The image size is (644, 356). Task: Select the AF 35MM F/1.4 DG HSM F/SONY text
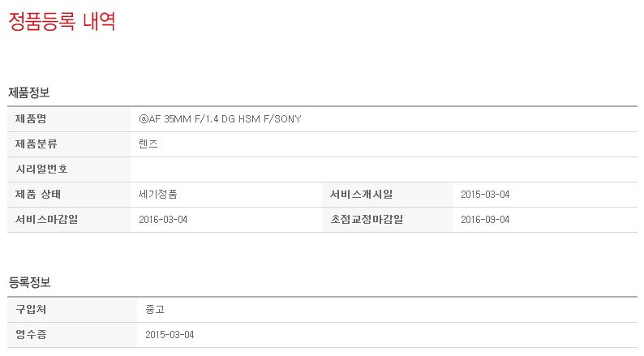pyautogui.click(x=225, y=119)
